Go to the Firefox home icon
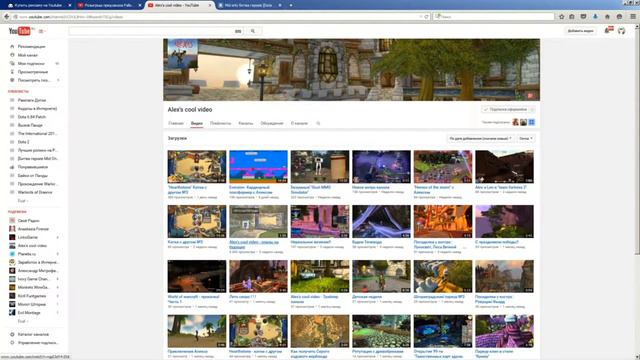Image resolution: width=640 pixels, height=360 pixels. coord(607,17)
